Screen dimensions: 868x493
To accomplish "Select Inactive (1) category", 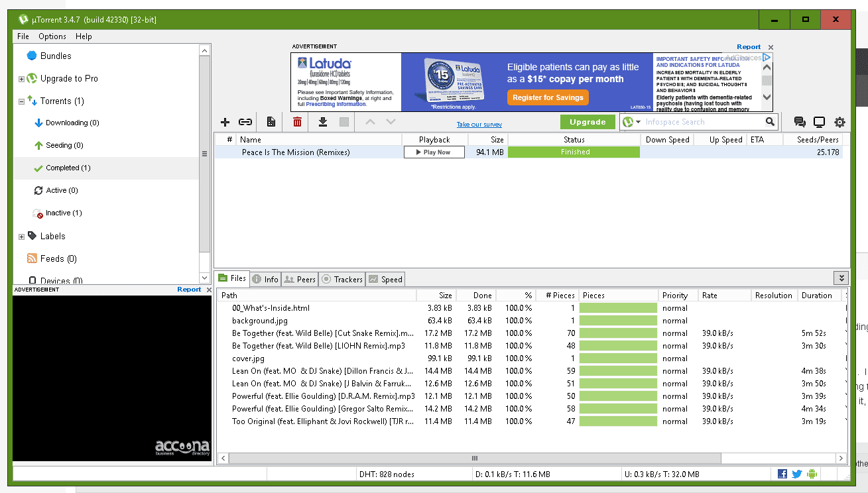I will 64,213.
